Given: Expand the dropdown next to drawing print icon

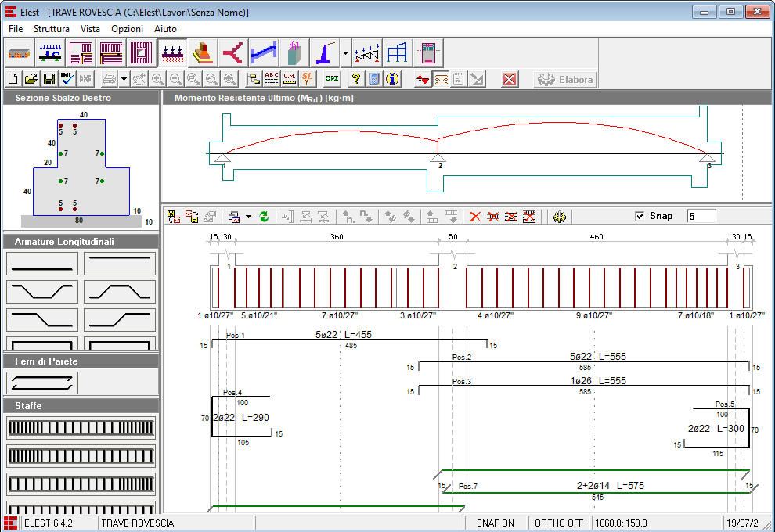Looking at the screenshot, I should (x=248, y=217).
